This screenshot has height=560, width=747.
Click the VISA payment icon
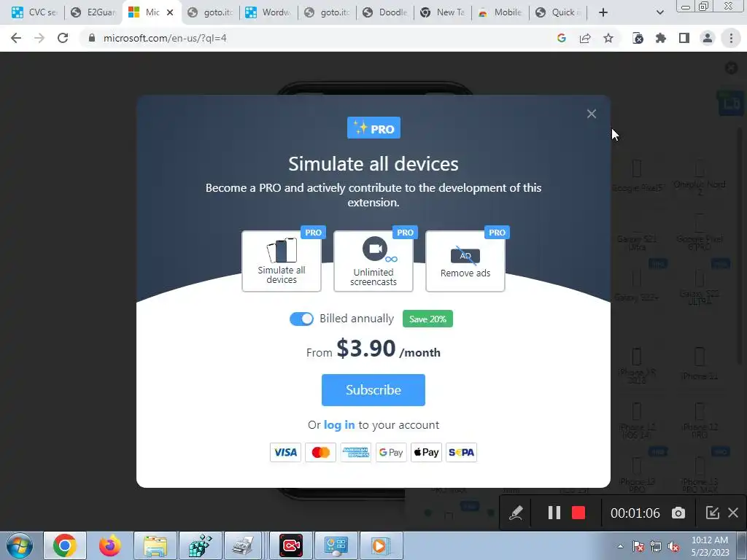[x=285, y=452]
